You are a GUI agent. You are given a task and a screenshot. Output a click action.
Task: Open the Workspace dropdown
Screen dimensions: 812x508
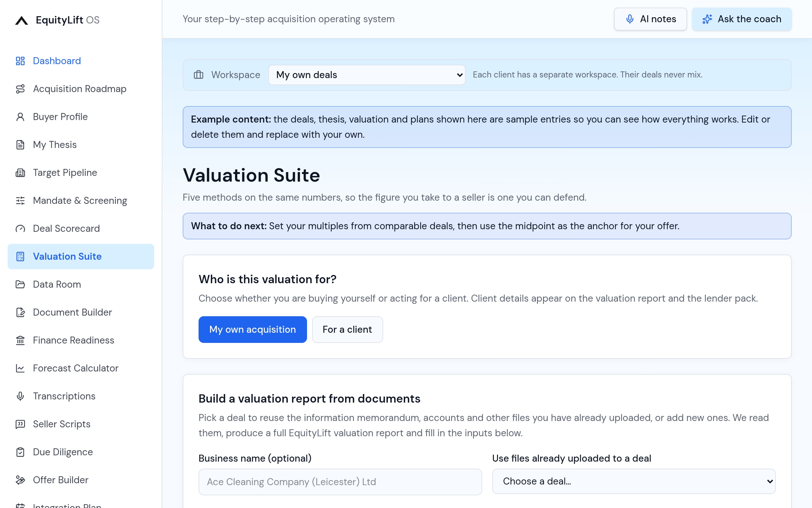(x=366, y=75)
